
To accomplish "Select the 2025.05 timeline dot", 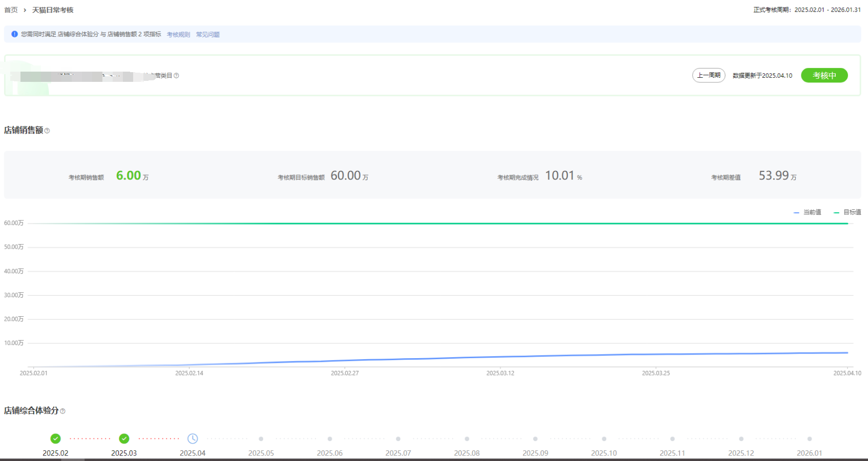I will point(261,439).
